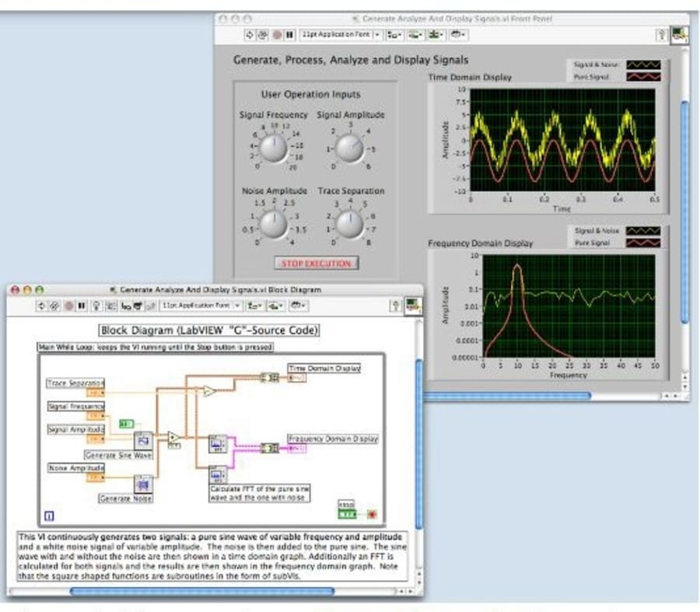Click Context Help button in Block Diagram toolbar
Image resolution: width=700 pixels, height=612 pixels.
(396, 306)
